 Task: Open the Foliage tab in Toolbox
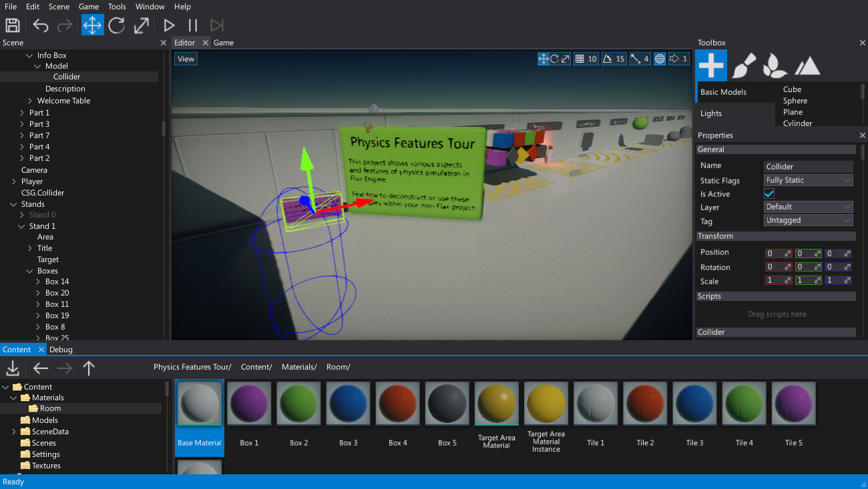click(x=775, y=65)
